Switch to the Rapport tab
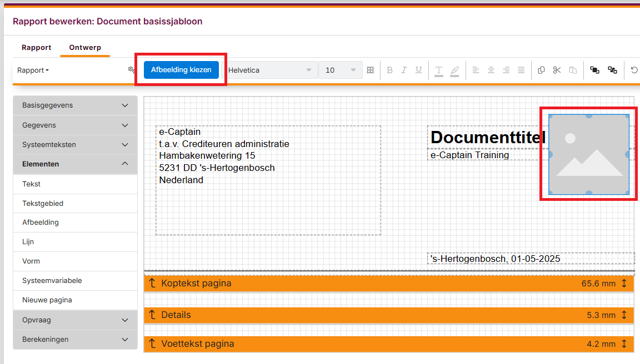The image size is (640, 364). click(x=36, y=47)
